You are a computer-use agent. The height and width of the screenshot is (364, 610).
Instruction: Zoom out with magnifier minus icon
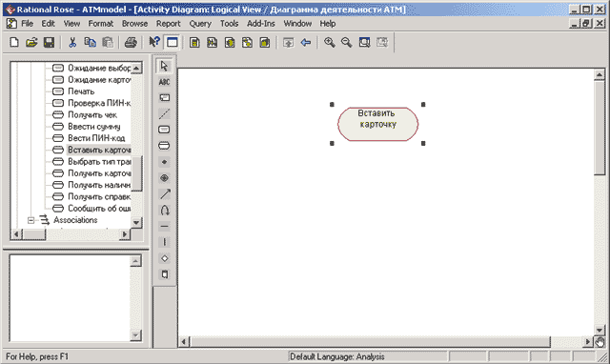click(x=347, y=42)
